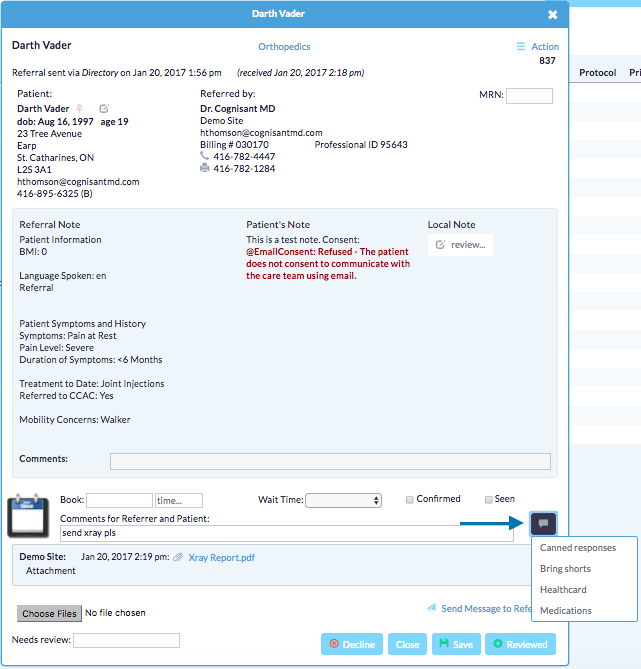Image resolution: width=641 pixels, height=669 pixels.
Task: Click the canned responses speech bubble icon
Action: [x=544, y=523]
